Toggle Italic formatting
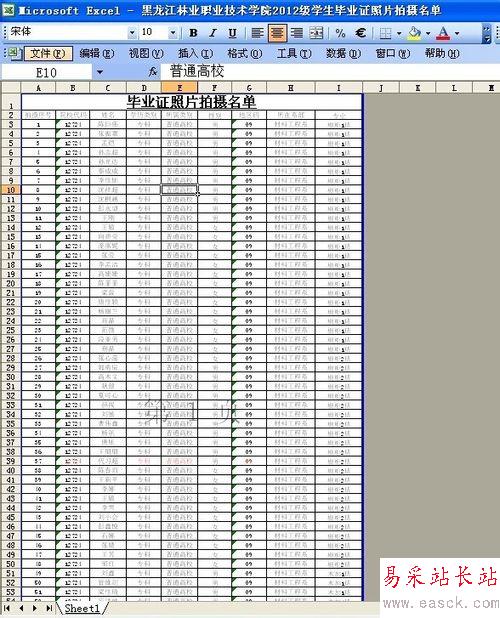The width and height of the screenshot is (500, 618). click(213, 33)
